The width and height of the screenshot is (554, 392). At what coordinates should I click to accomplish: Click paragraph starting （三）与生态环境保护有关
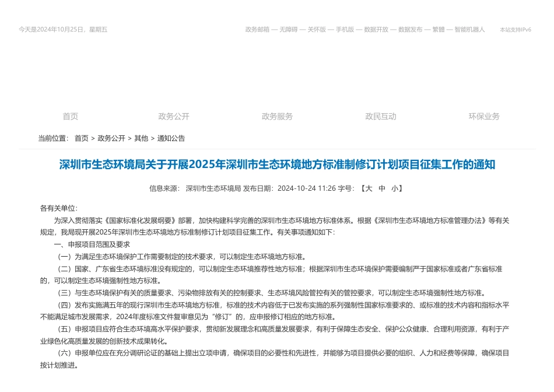click(x=271, y=293)
